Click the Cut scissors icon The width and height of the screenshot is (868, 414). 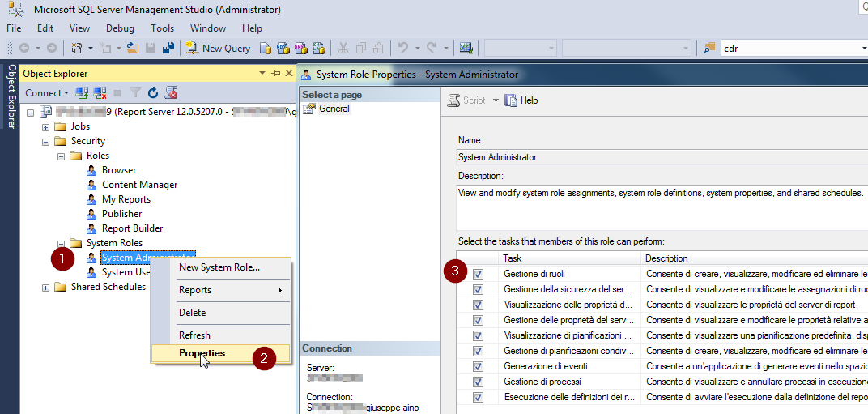(x=343, y=49)
